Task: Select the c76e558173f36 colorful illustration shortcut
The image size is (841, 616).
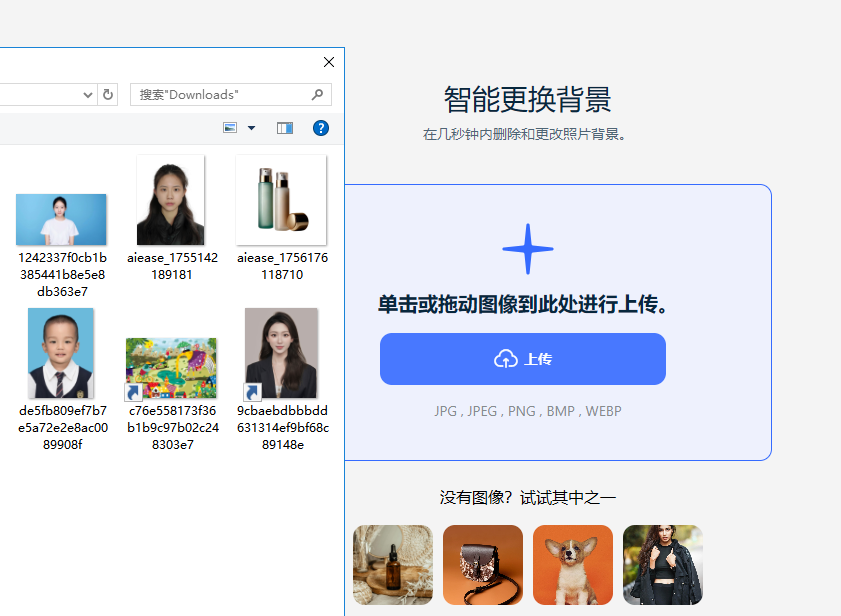Action: pyautogui.click(x=171, y=368)
